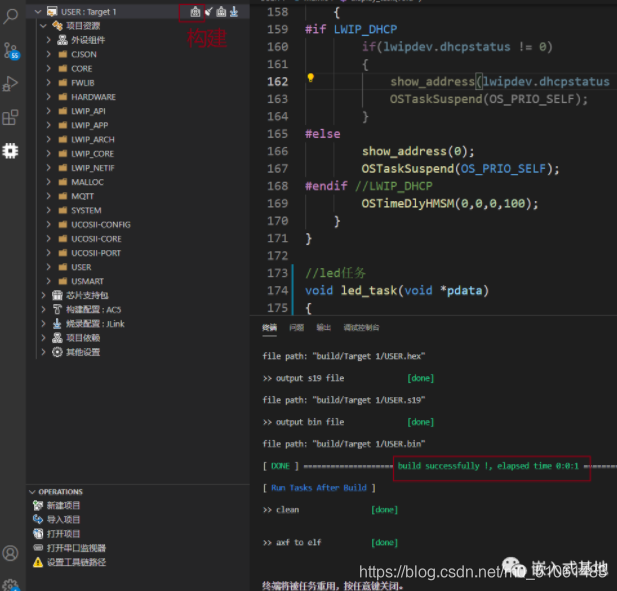Viewport: 617px width, 591px height.
Task: Click the lightbulb quick-fix icon on line 162
Action: 311,78
